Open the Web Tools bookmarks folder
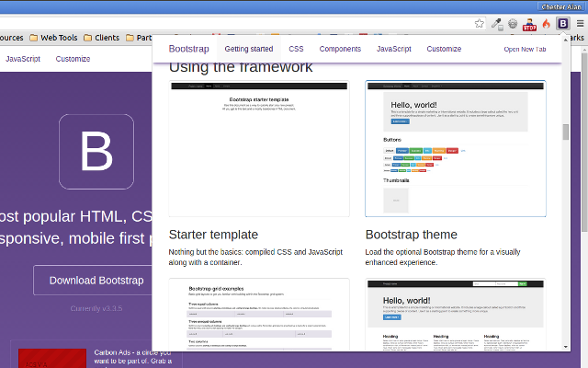 coord(53,38)
